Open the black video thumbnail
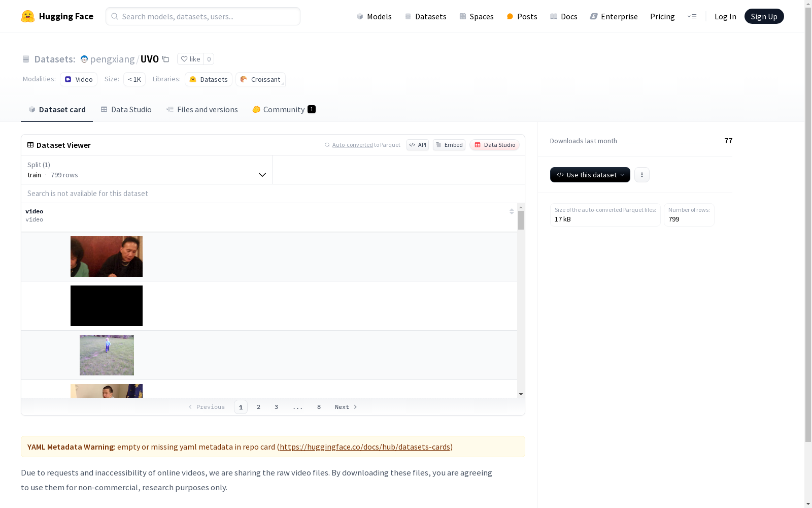Screen dimensions: 812x508 click(x=107, y=306)
